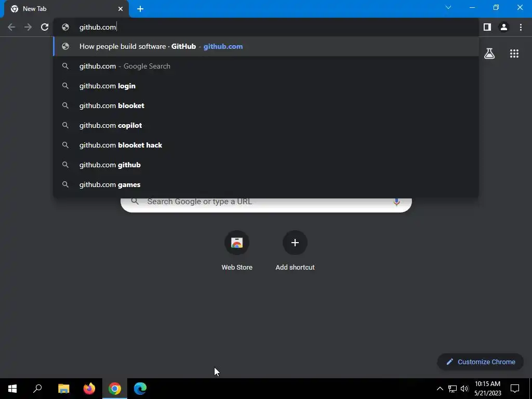
Task: Minimize the Chrome window
Action: [472, 7]
